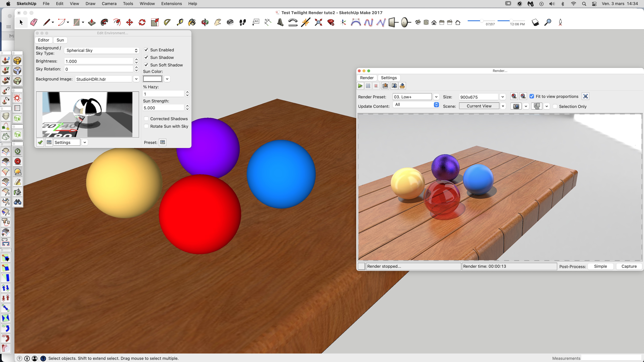
Task: Click the help question mark in status bar
Action: coord(43,359)
